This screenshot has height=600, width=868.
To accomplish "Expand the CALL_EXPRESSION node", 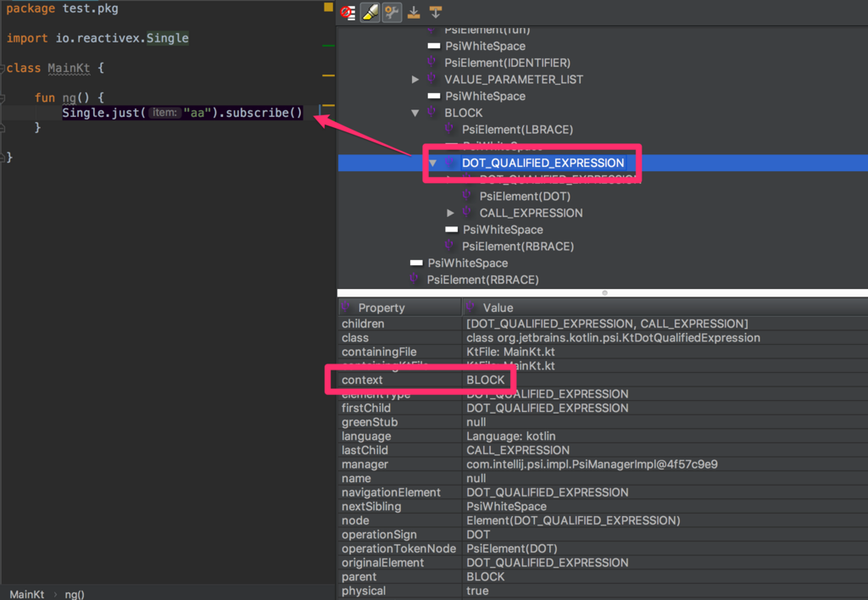I will [451, 213].
